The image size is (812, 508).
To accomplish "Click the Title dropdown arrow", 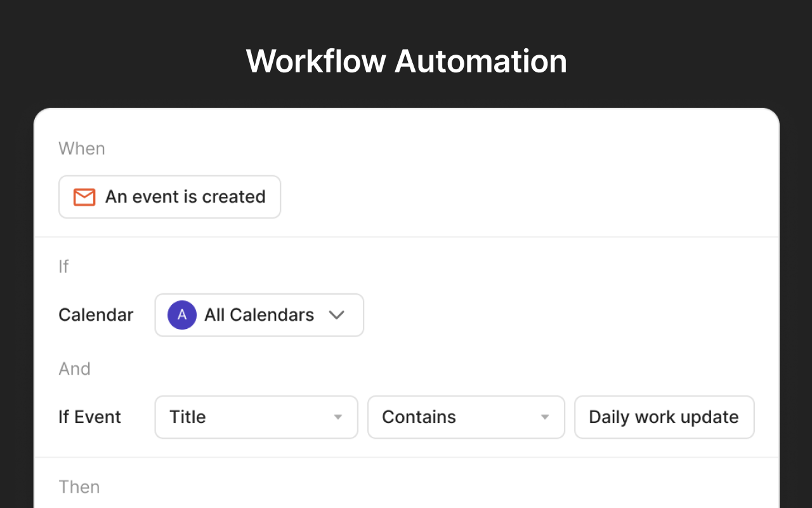I will click(338, 417).
